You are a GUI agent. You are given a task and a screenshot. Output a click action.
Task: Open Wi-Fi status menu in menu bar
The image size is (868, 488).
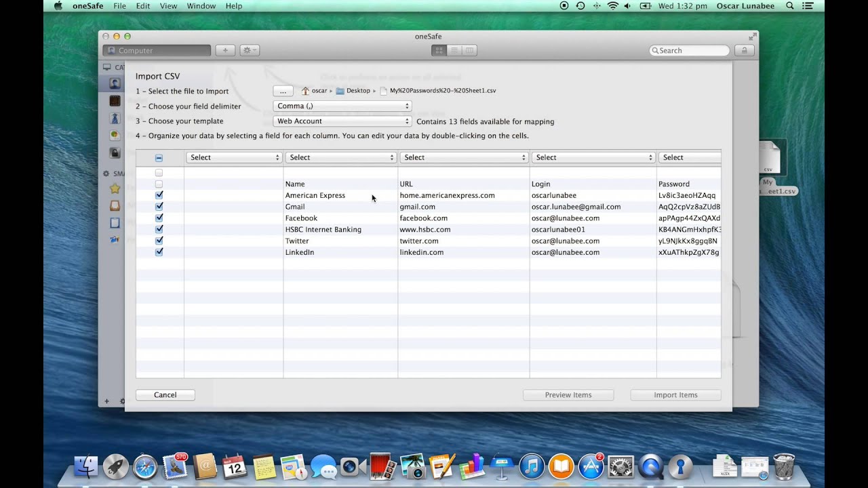(x=612, y=6)
